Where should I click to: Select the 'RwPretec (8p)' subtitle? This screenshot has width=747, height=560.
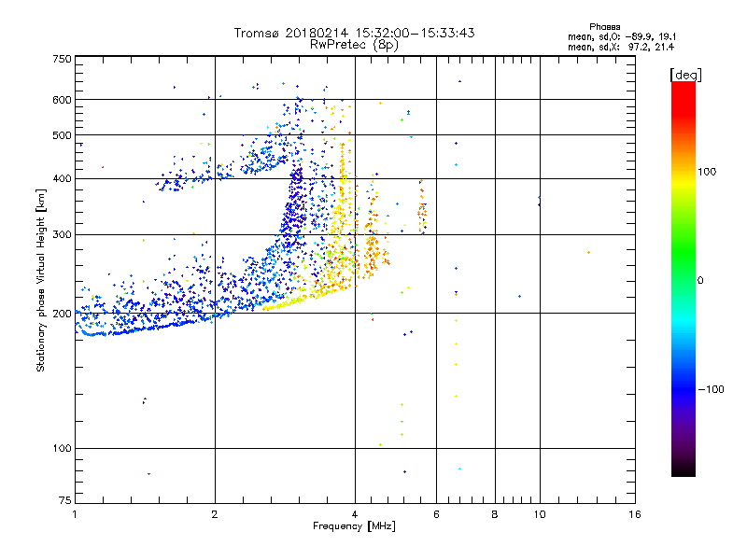click(x=354, y=45)
